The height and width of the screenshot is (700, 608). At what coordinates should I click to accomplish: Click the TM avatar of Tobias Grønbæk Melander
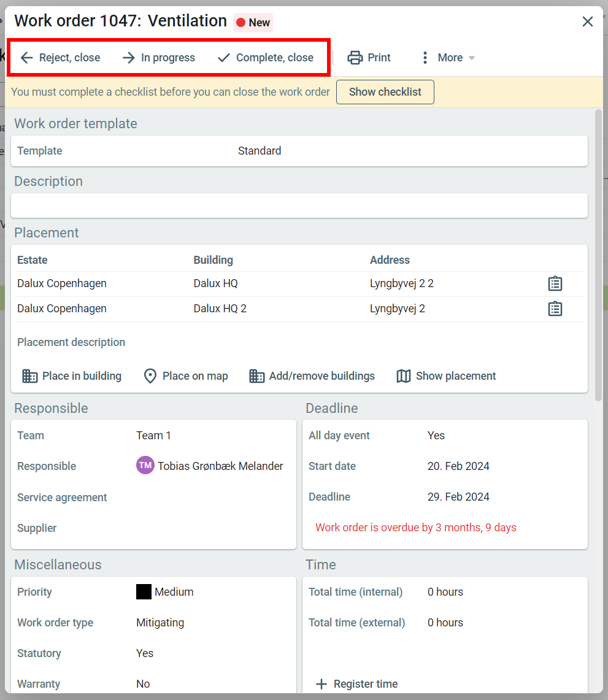(145, 466)
